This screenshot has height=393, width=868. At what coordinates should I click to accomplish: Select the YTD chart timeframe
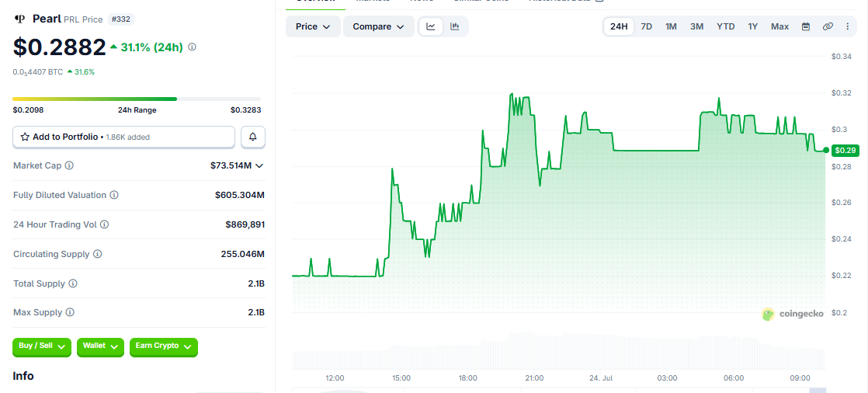726,26
